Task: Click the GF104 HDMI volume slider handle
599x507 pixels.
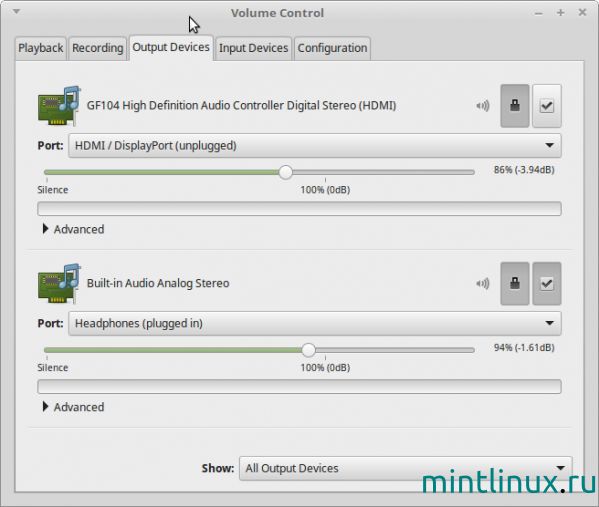Action: tap(285, 172)
